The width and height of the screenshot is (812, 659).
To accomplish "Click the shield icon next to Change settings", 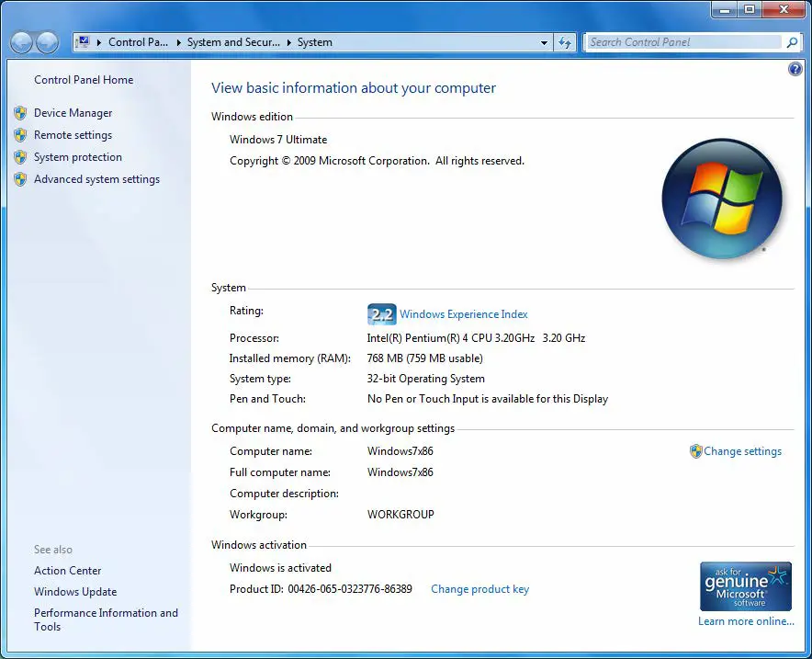I will [695, 451].
